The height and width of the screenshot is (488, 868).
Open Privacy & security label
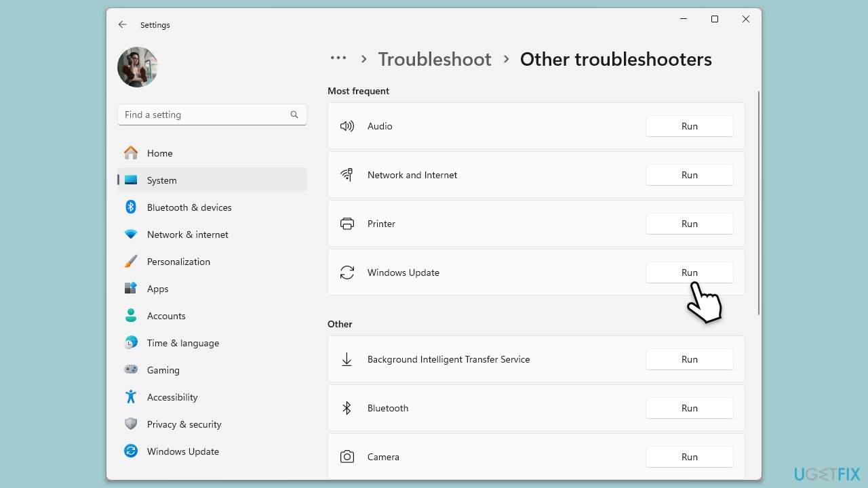[x=184, y=424]
